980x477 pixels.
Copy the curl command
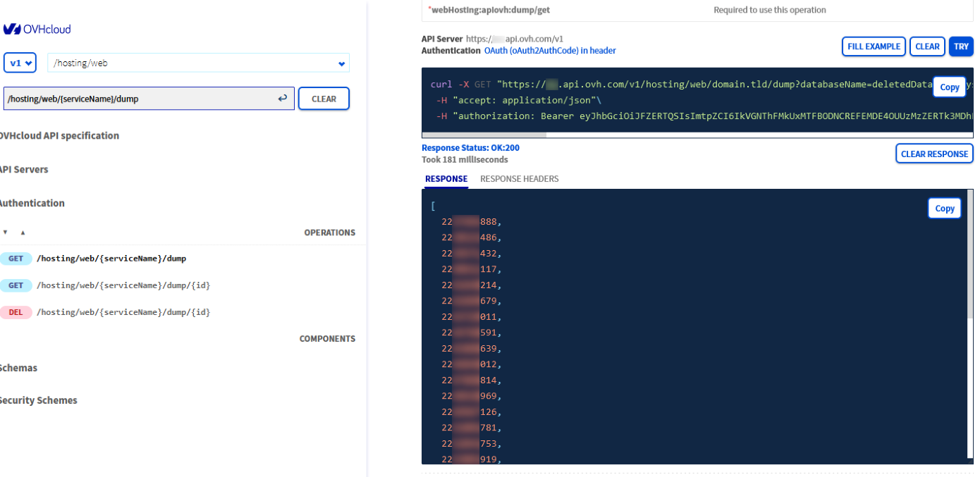tap(949, 87)
